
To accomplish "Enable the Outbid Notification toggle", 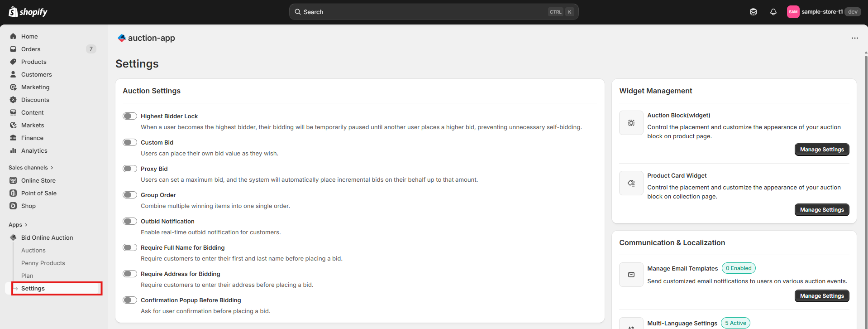I will click(x=130, y=221).
